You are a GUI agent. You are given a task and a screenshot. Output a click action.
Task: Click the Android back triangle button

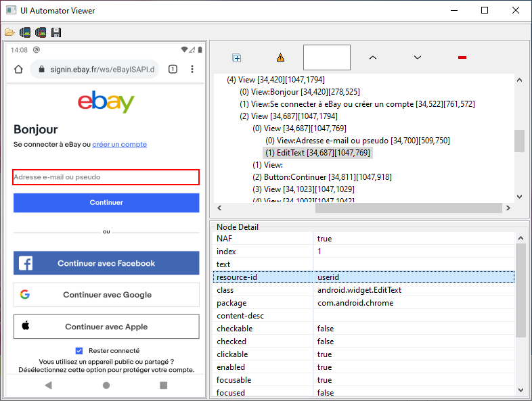pos(48,385)
